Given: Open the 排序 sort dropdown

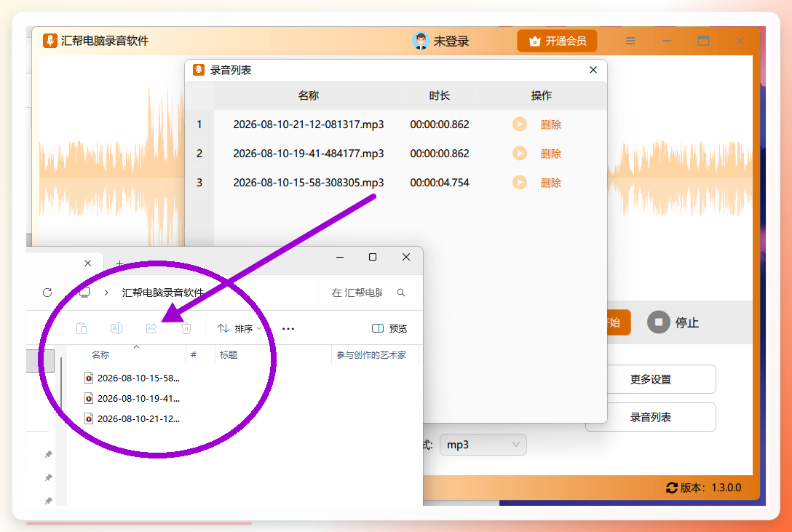Looking at the screenshot, I should (239, 329).
